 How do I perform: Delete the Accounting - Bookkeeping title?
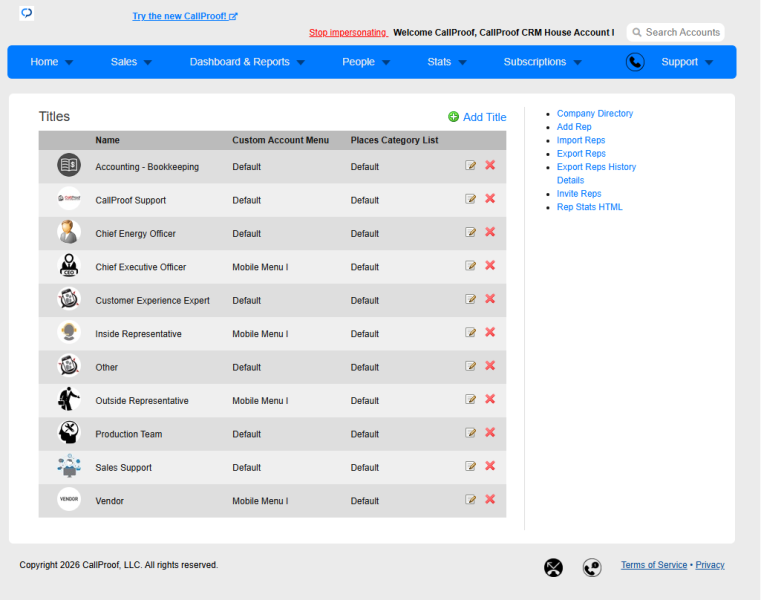pyautogui.click(x=490, y=165)
